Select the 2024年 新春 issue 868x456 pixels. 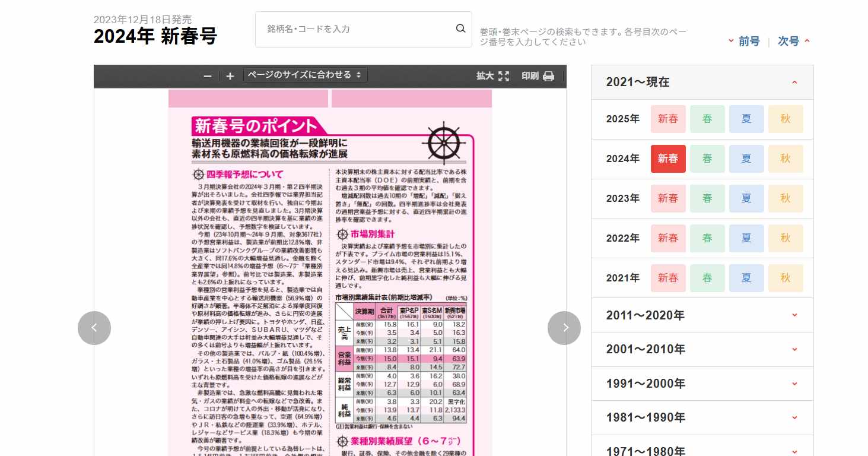click(667, 159)
